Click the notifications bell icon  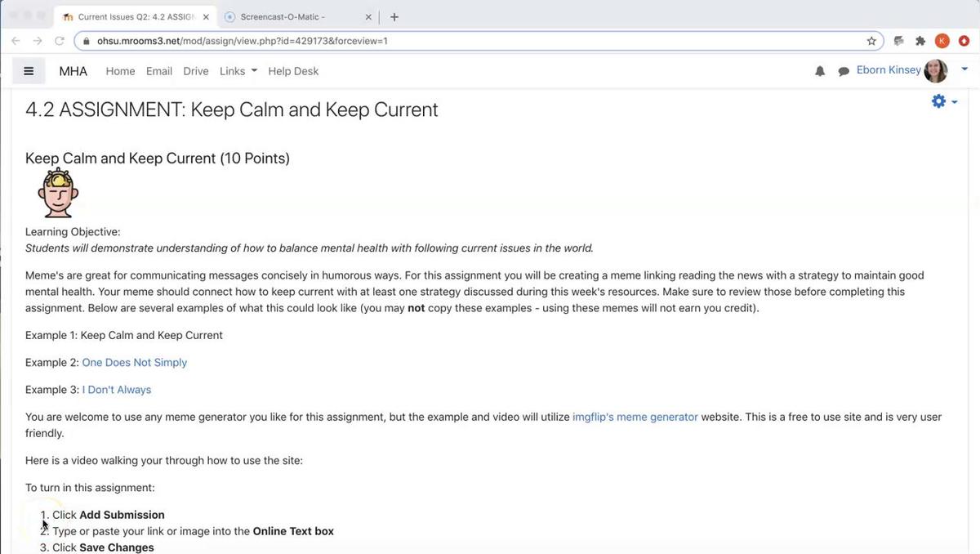[x=820, y=71]
